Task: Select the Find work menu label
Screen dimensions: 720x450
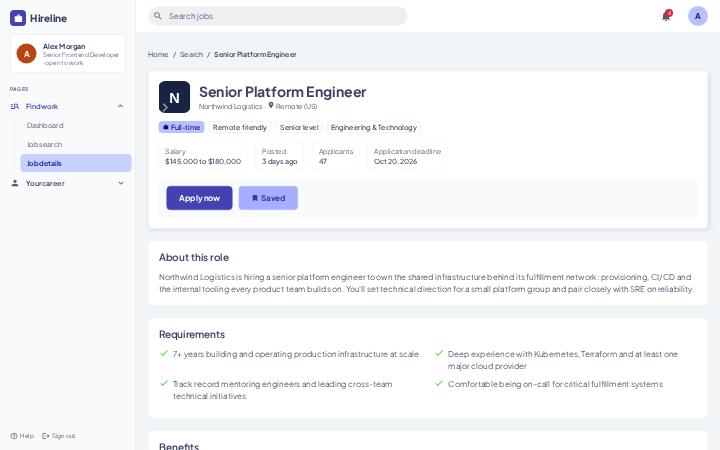Action: (42, 106)
